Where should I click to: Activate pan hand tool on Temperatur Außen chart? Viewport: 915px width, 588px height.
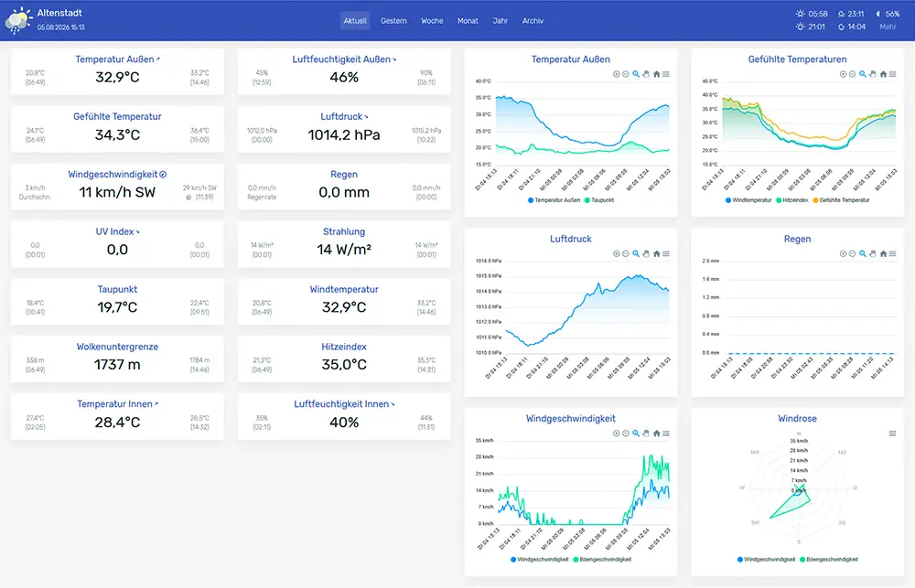coord(646,74)
